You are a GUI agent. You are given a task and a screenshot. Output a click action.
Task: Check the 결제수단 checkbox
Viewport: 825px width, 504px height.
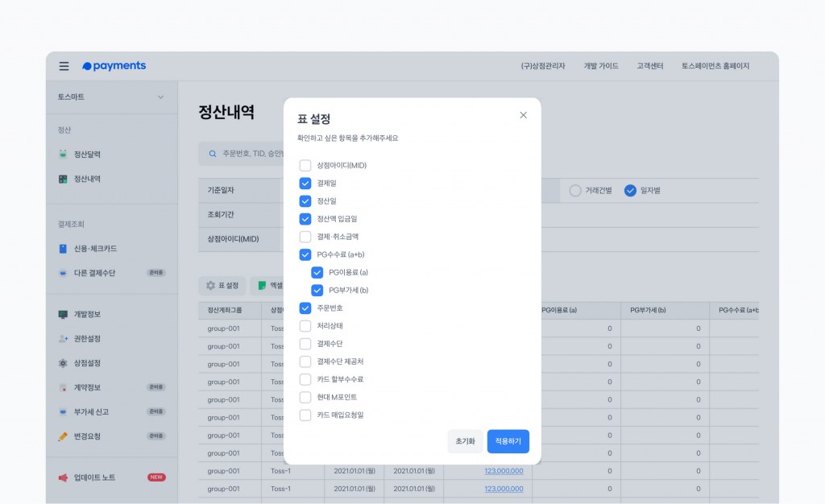(305, 345)
